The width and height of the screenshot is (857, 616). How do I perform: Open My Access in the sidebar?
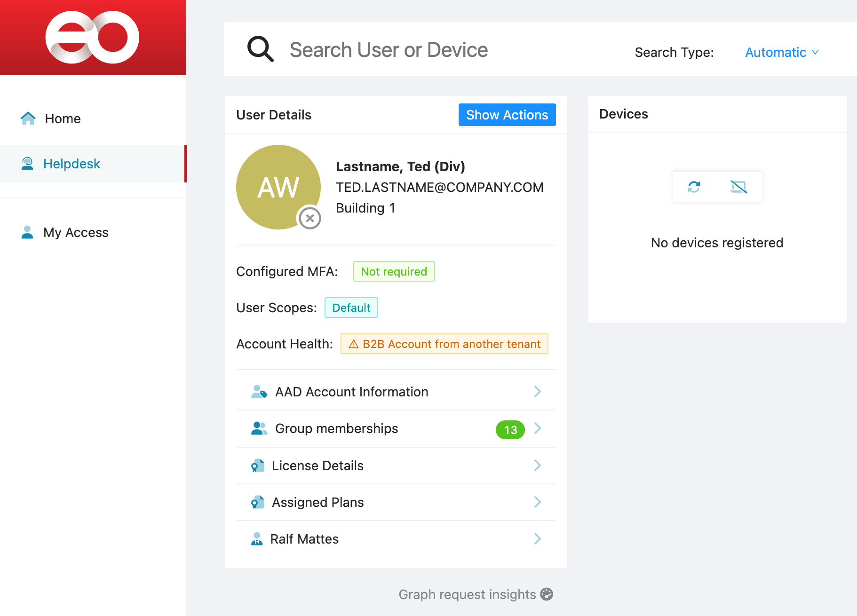(x=76, y=232)
